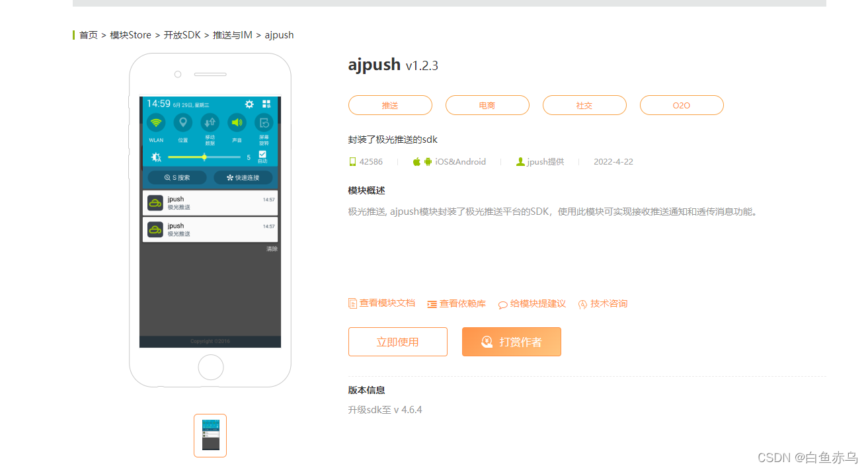This screenshot has width=868, height=470.
Task: Click the reward coin icon in 打赏作者
Action: click(x=487, y=342)
